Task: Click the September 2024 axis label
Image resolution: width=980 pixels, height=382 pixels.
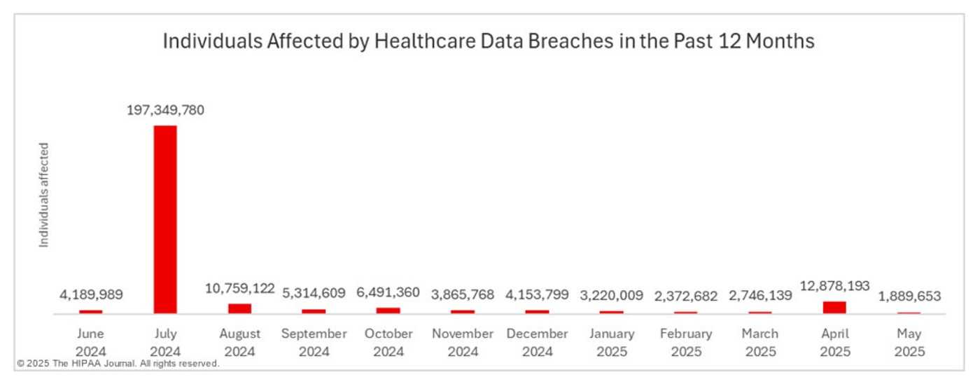Action: (x=314, y=343)
